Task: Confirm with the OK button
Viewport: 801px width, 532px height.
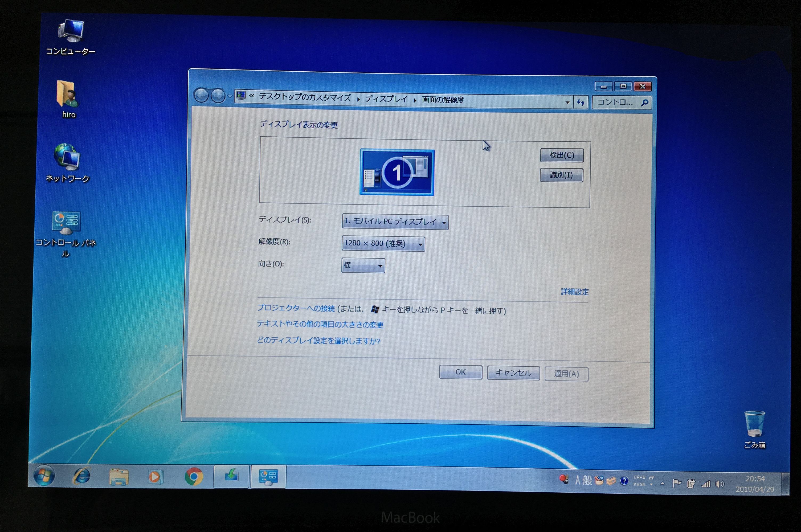Action: 461,372
